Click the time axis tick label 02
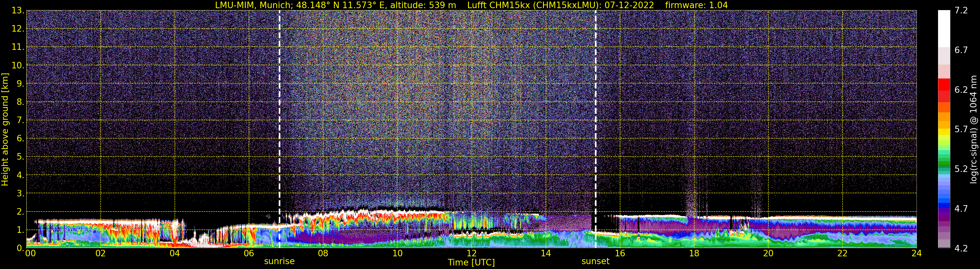 click(x=100, y=253)
